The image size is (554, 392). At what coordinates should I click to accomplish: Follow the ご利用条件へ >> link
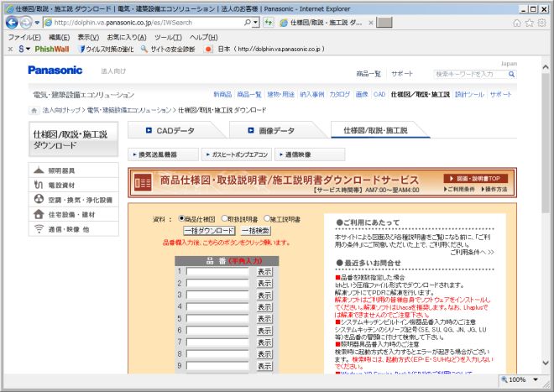tap(472, 252)
